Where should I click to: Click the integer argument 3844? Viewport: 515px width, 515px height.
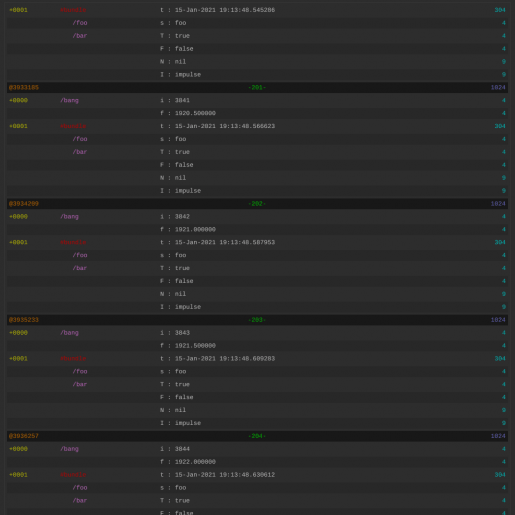182,449
